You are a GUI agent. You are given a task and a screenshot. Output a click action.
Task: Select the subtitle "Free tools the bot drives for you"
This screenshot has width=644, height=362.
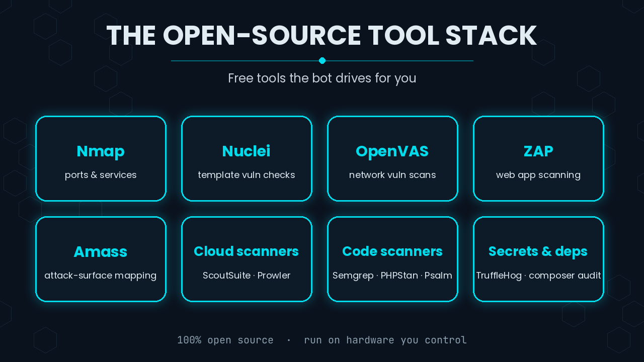(322, 78)
